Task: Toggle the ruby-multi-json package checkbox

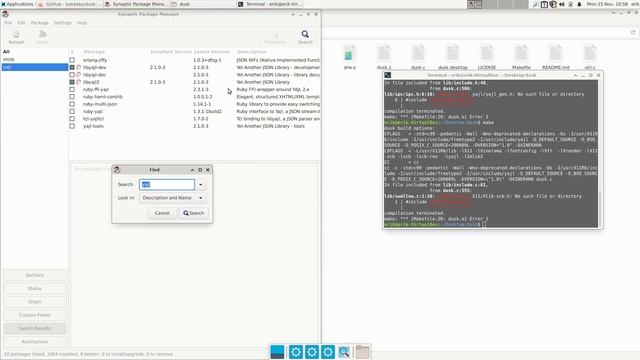Action: pyautogui.click(x=72, y=104)
